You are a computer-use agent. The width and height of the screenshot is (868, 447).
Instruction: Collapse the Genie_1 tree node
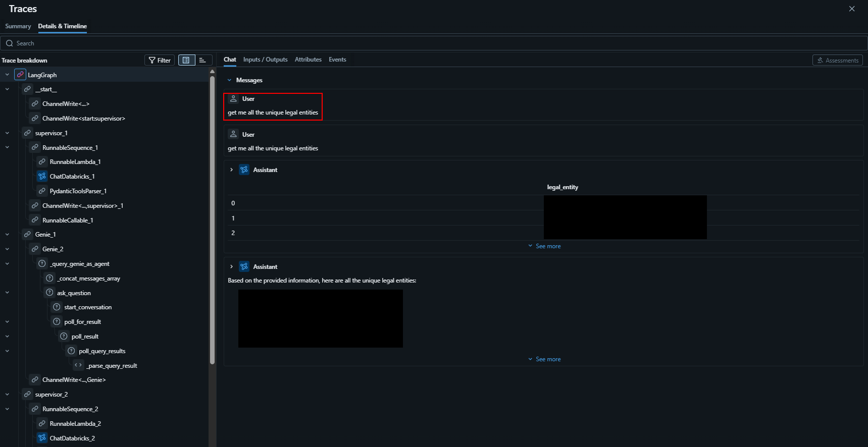click(x=7, y=235)
